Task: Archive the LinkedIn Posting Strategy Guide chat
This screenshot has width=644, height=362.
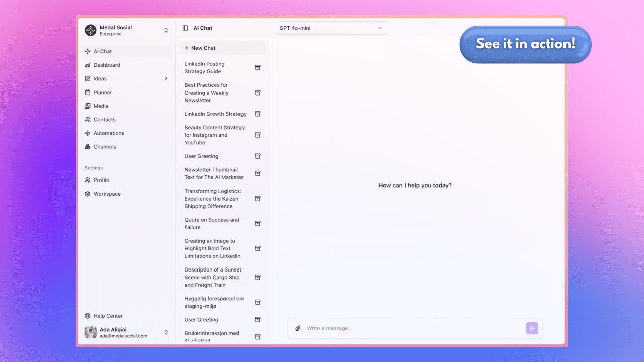Action: (x=257, y=68)
